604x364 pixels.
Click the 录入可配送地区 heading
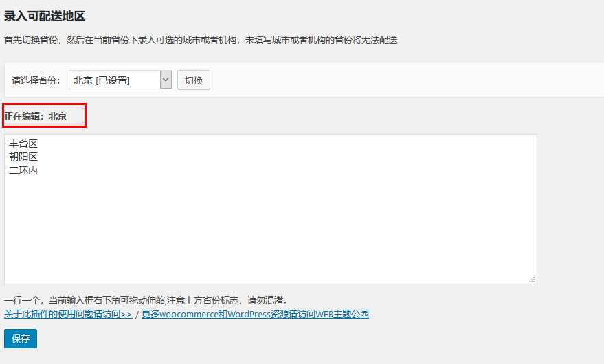pyautogui.click(x=45, y=16)
